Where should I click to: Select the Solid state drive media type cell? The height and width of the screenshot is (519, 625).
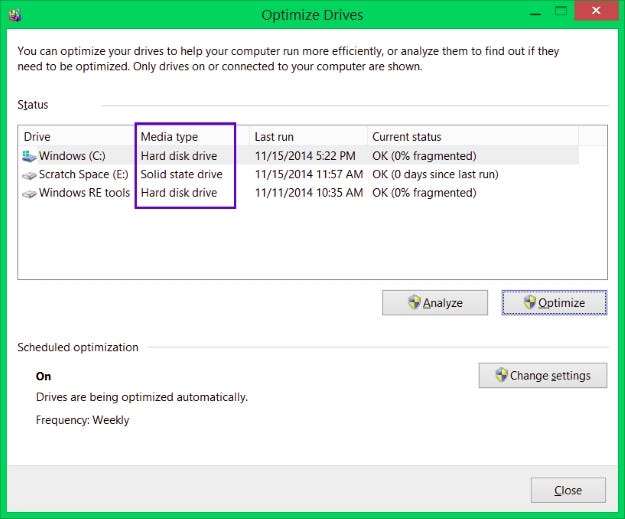point(181,174)
